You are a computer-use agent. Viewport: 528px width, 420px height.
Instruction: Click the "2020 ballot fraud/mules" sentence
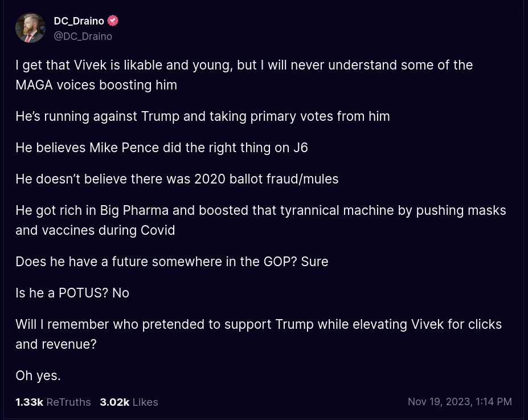pyautogui.click(x=177, y=179)
